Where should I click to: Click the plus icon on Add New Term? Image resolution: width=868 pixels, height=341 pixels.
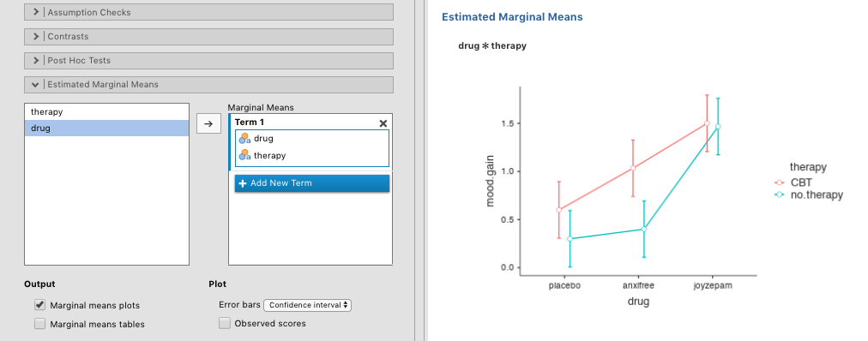pos(243,183)
